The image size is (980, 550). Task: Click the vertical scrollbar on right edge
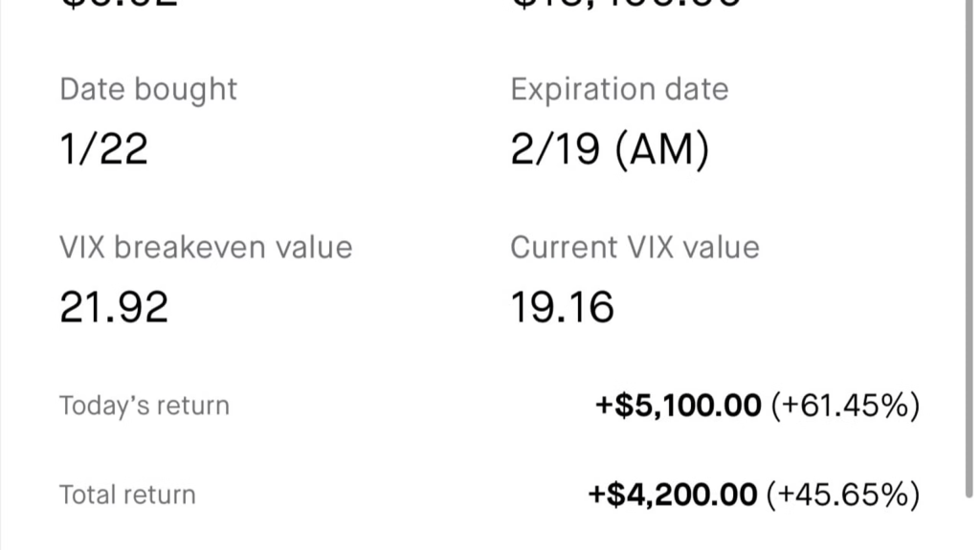click(969, 249)
